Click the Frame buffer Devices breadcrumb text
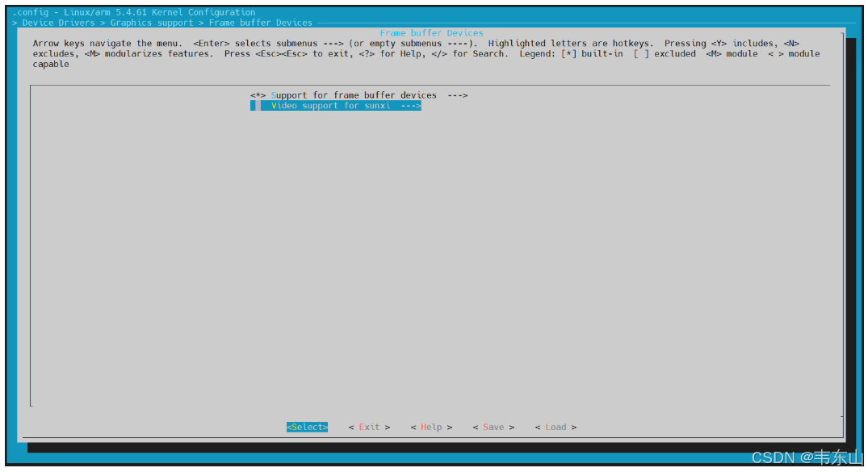Screen dimensions: 868x472 pyautogui.click(x=260, y=23)
